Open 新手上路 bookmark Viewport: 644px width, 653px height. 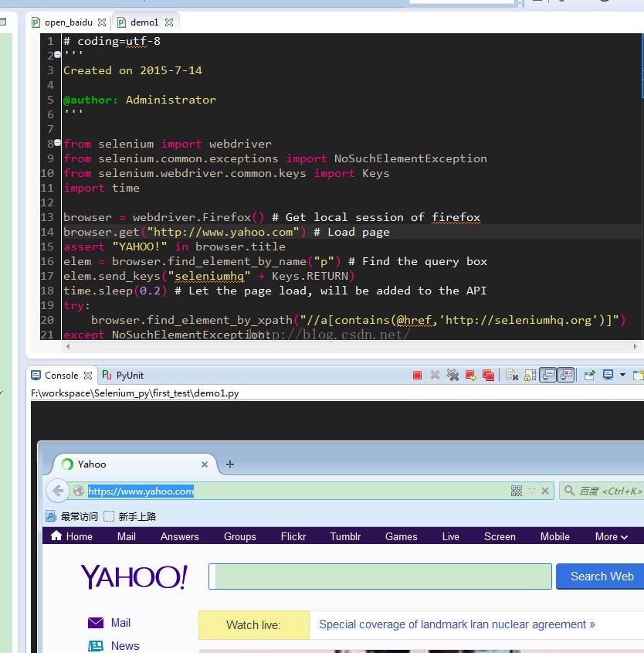coord(130,516)
